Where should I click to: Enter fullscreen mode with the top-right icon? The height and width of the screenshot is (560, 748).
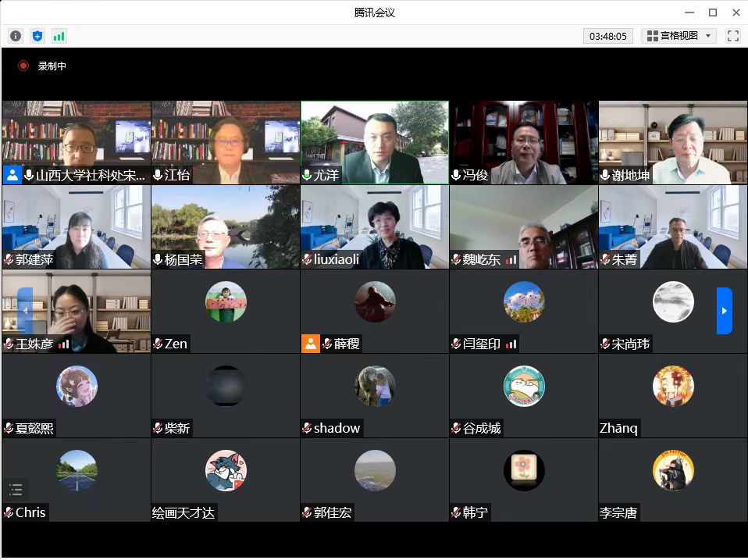click(x=732, y=36)
